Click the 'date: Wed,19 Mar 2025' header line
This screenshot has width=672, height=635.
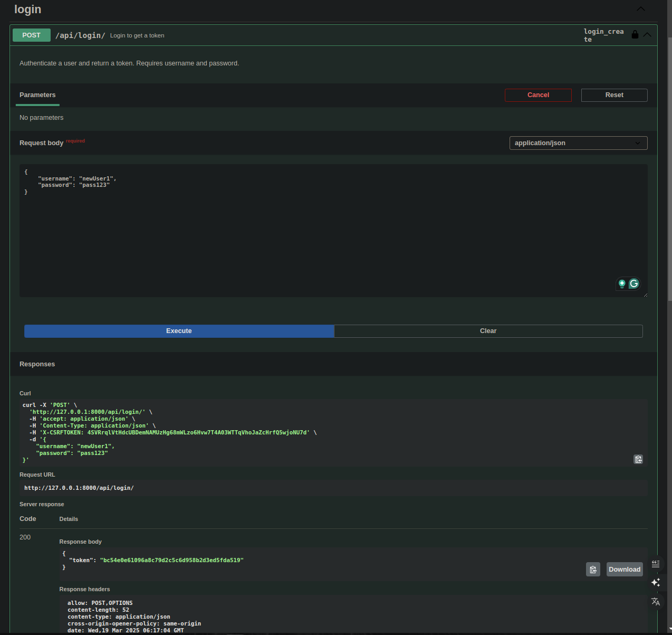pos(126,630)
